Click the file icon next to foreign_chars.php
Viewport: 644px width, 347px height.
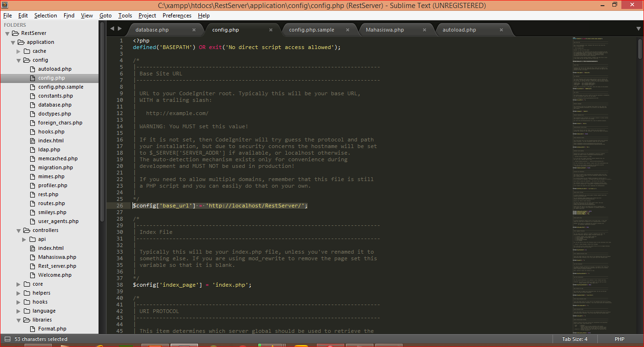(33, 123)
